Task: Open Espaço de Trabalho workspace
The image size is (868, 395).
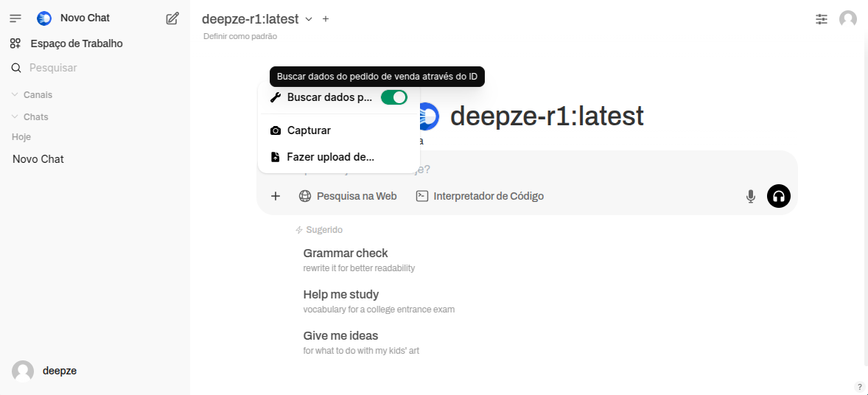Action: click(76, 43)
